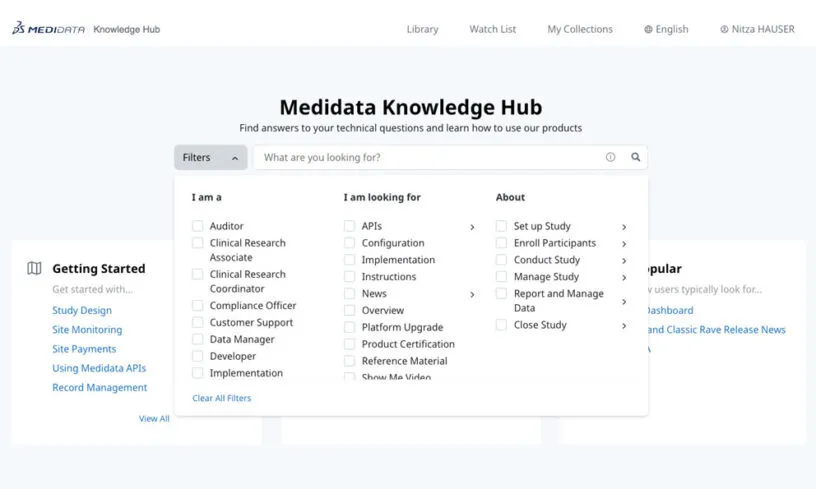The width and height of the screenshot is (816, 489).
Task: Click the search magnifier icon
Action: point(635,157)
